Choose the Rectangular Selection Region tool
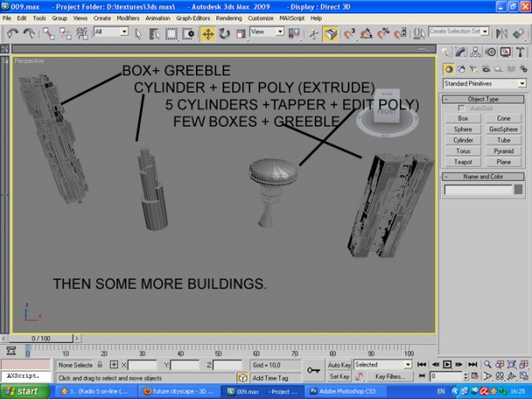 click(171, 34)
